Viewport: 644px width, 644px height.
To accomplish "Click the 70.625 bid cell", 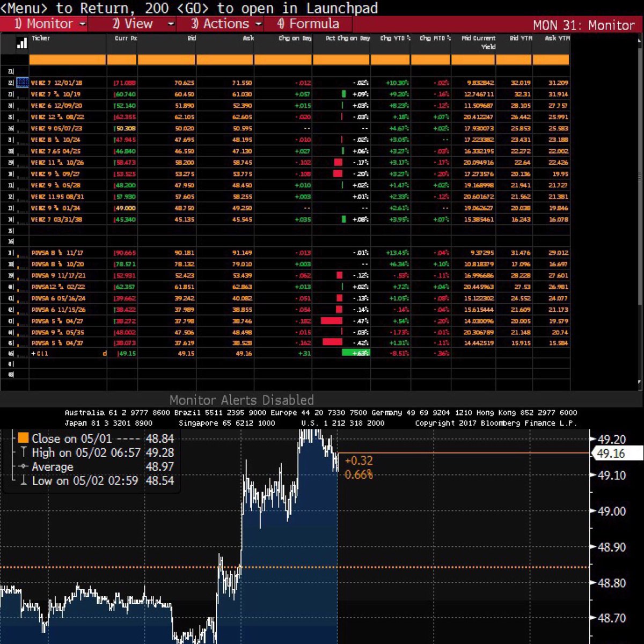I will click(185, 83).
